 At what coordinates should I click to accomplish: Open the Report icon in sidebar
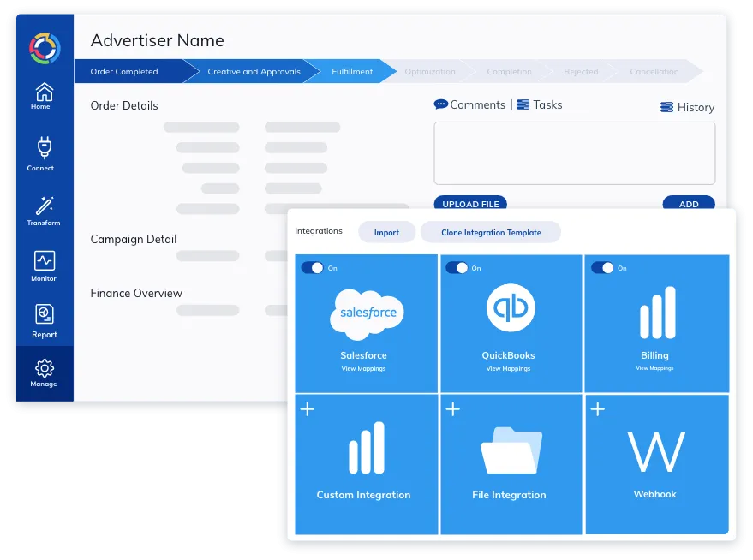coord(44,315)
